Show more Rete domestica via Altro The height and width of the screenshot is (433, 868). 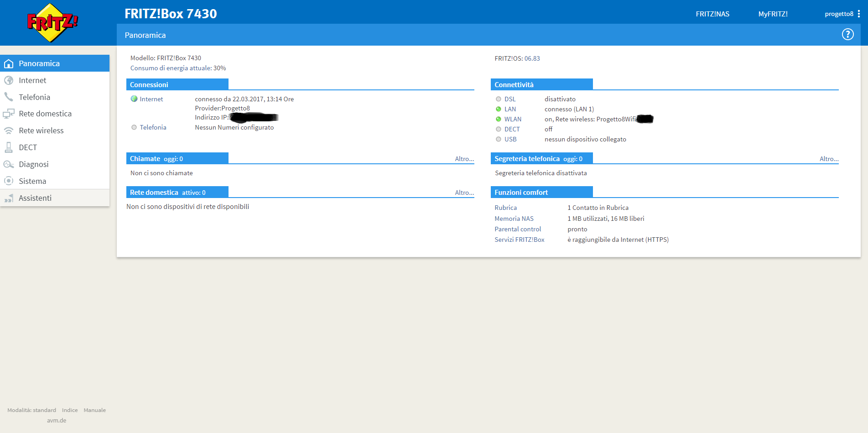tap(464, 193)
